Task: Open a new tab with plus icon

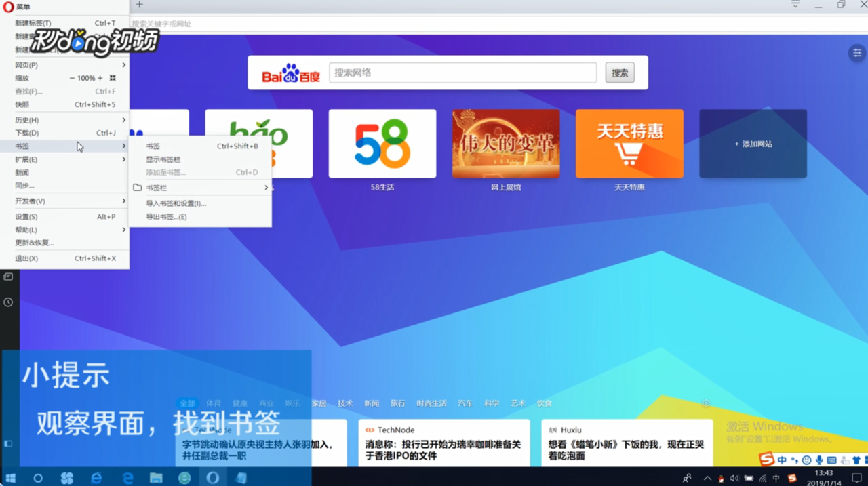Action: tap(139, 5)
